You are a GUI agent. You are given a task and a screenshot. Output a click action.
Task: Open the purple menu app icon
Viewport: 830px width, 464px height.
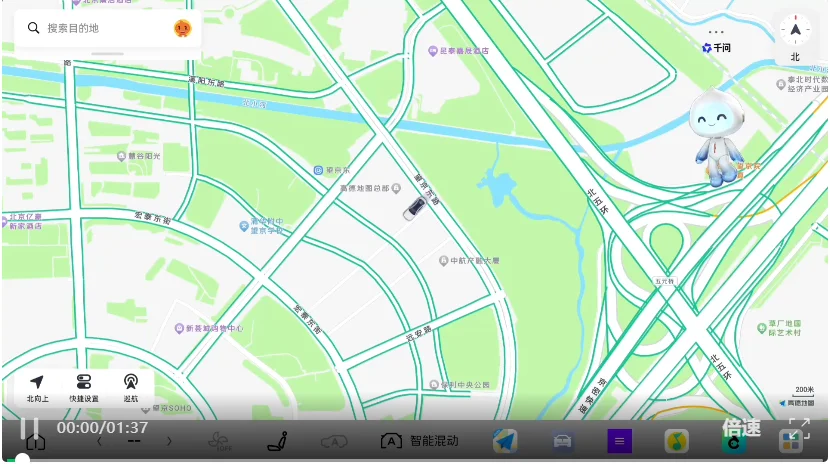tap(619, 441)
